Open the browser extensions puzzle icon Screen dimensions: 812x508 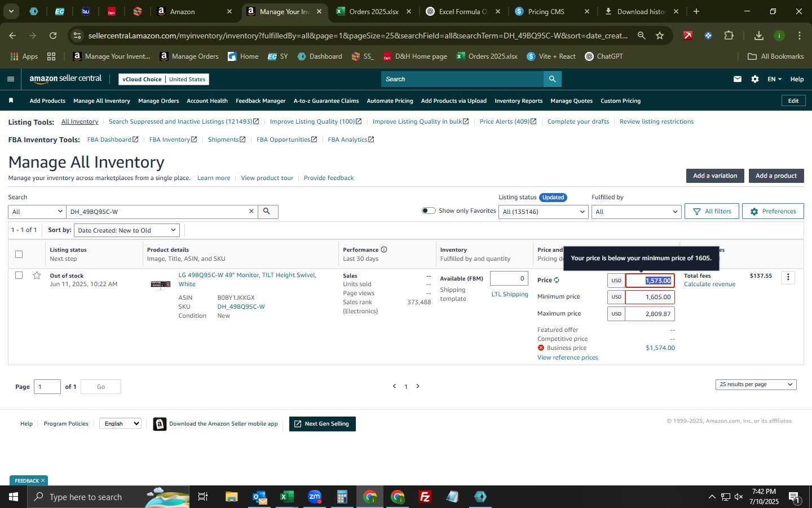pyautogui.click(x=729, y=36)
